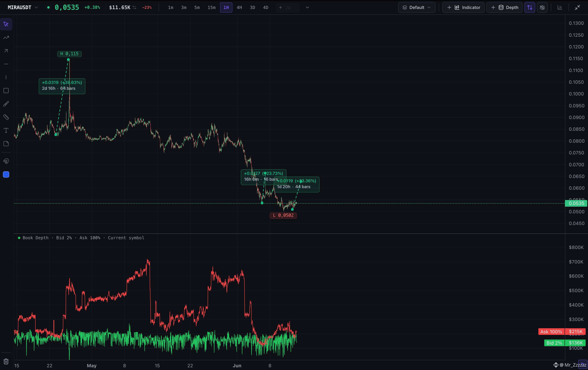This screenshot has width=588, height=370.
Task: Switch to the 1m timeframe
Action: coord(171,8)
